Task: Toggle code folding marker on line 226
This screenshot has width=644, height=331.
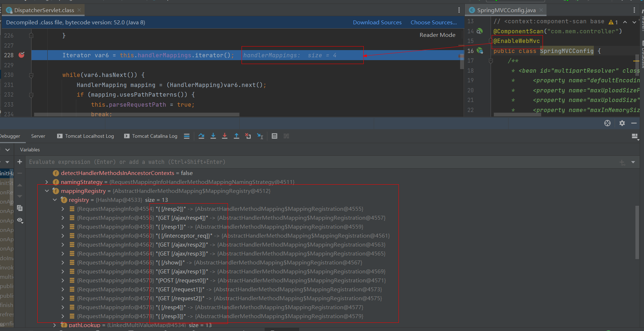Action: pyautogui.click(x=31, y=35)
